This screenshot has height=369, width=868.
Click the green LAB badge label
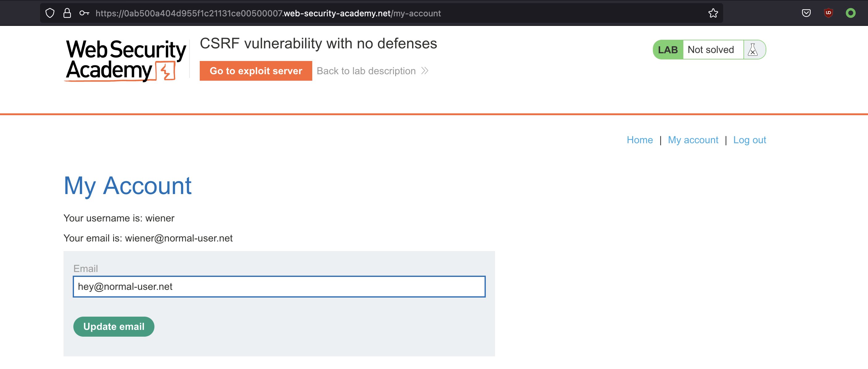(x=668, y=50)
